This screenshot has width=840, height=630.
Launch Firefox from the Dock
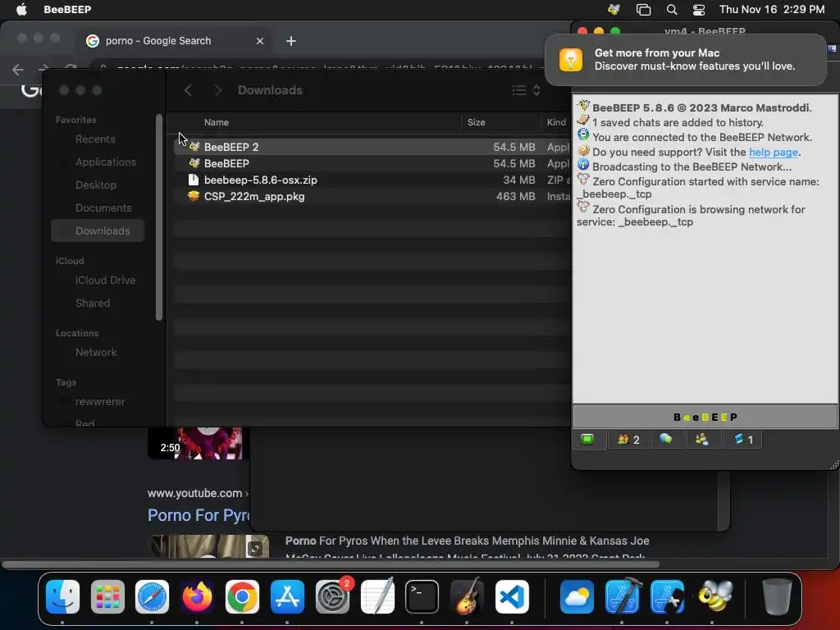click(x=197, y=596)
